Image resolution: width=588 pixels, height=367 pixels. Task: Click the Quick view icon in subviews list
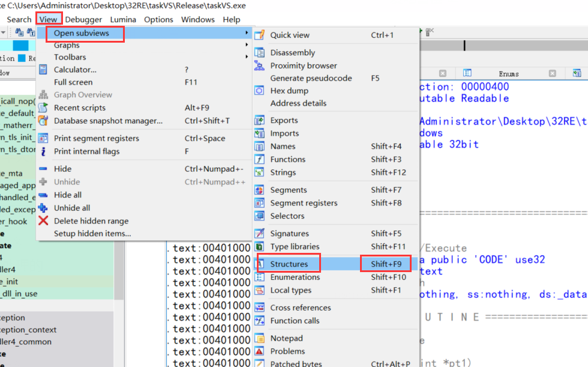click(259, 35)
